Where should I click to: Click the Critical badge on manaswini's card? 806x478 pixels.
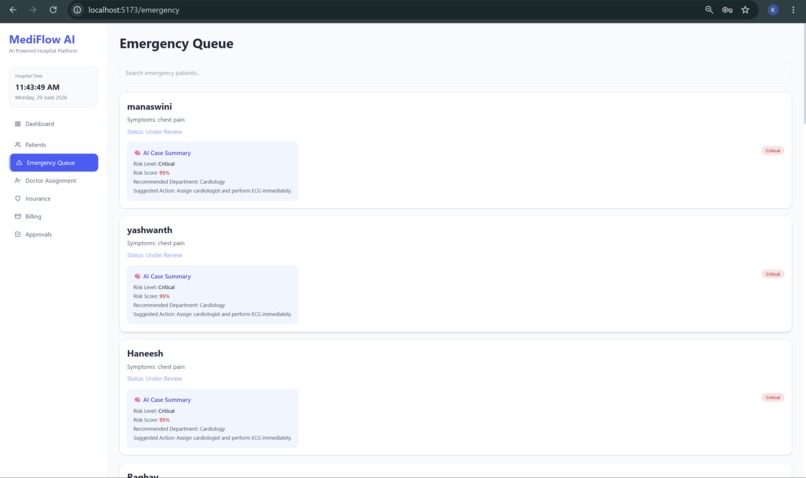tap(773, 151)
